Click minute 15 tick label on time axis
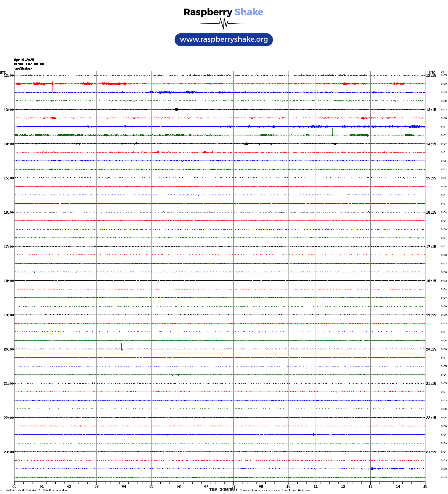This screenshot has height=494, width=448. (425, 487)
